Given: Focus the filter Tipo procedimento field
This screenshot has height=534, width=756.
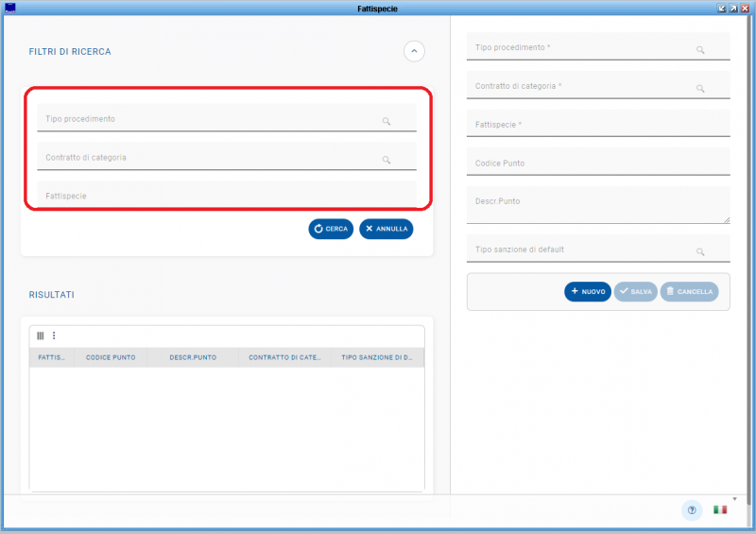Looking at the screenshot, I should [x=227, y=118].
